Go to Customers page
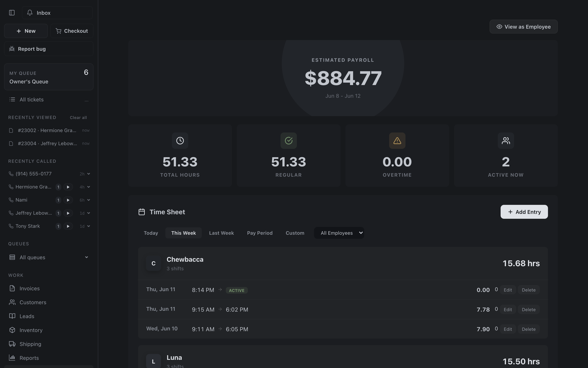This screenshot has height=368, width=588. tap(49, 302)
